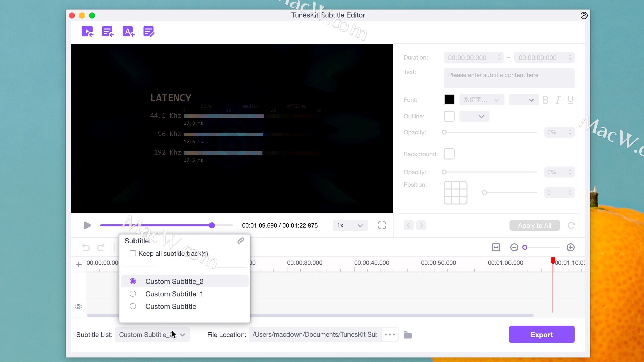
Task: Open the font family dropdown
Action: click(x=482, y=100)
